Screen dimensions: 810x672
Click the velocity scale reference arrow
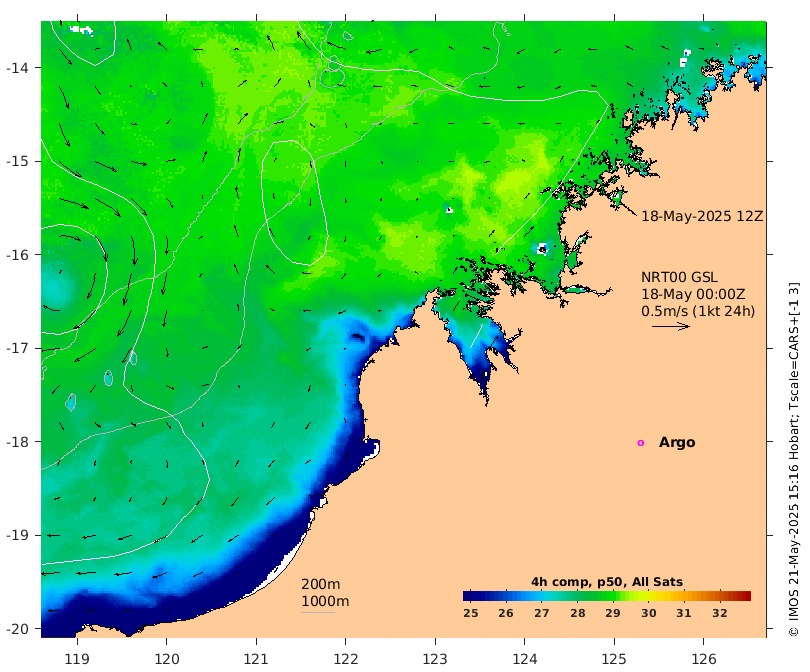pyautogui.click(x=671, y=326)
